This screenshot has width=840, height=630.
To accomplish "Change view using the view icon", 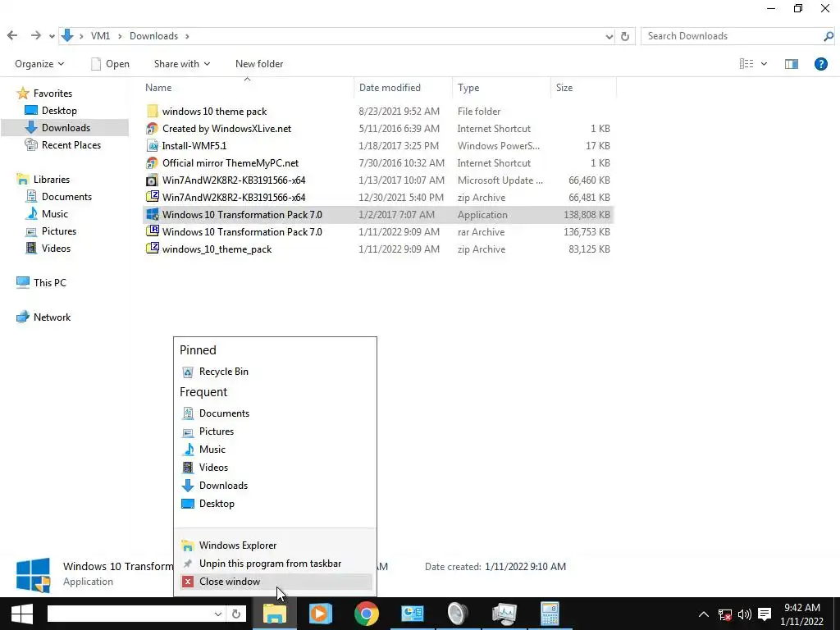I will click(x=746, y=64).
